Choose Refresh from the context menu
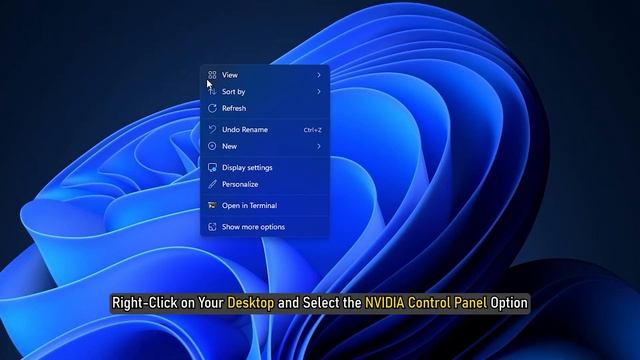 pos(264,108)
